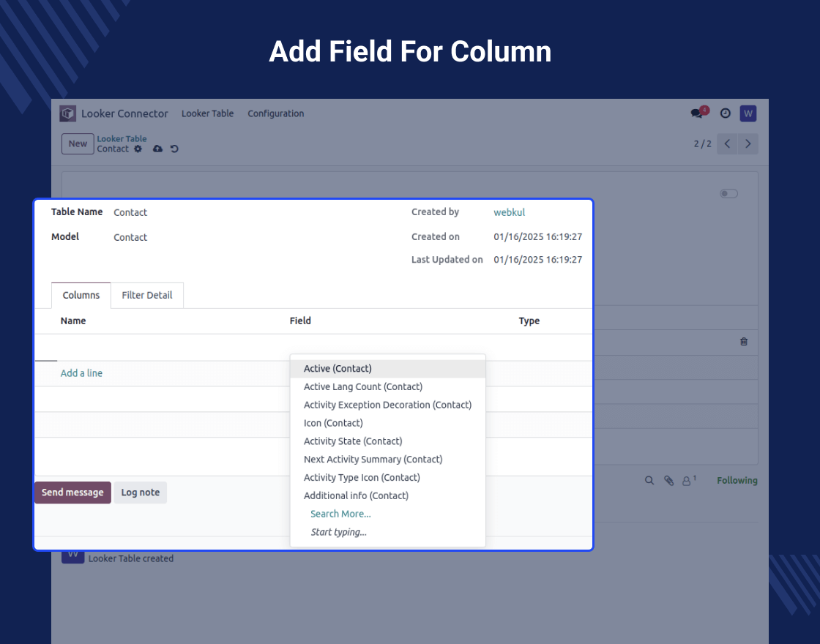Select Active Lang Count (Contact) option
Screen dimensions: 820x644
tap(387, 387)
